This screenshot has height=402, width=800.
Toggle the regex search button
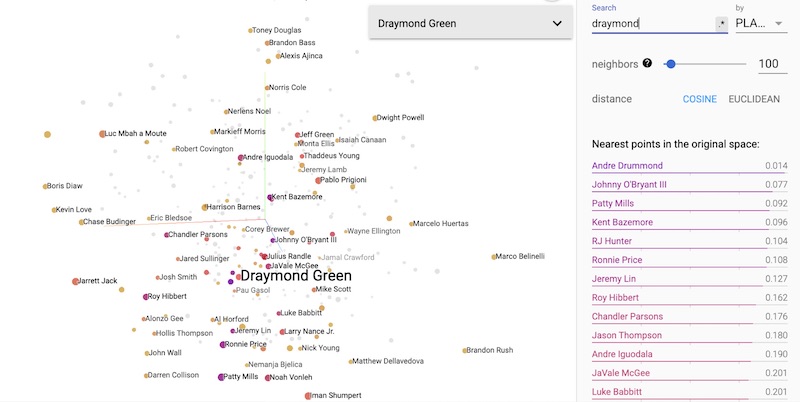pos(722,23)
